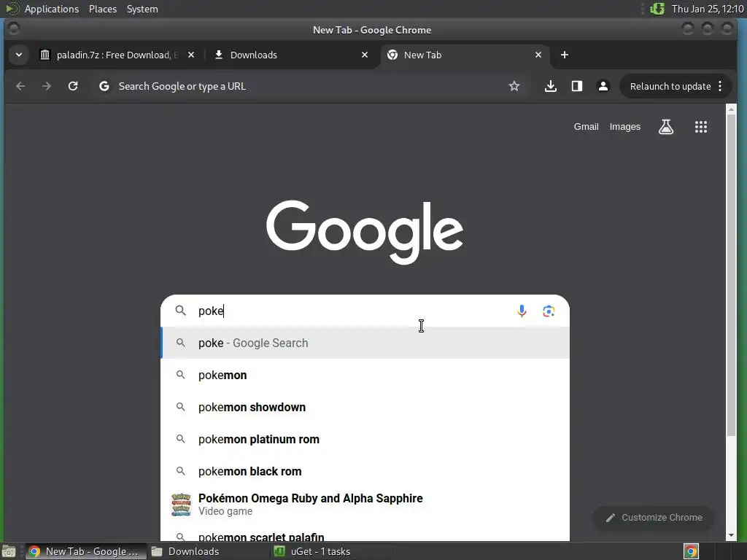Toggle the Chrome side panel icon
The height and width of the screenshot is (560, 747).
[x=577, y=86]
